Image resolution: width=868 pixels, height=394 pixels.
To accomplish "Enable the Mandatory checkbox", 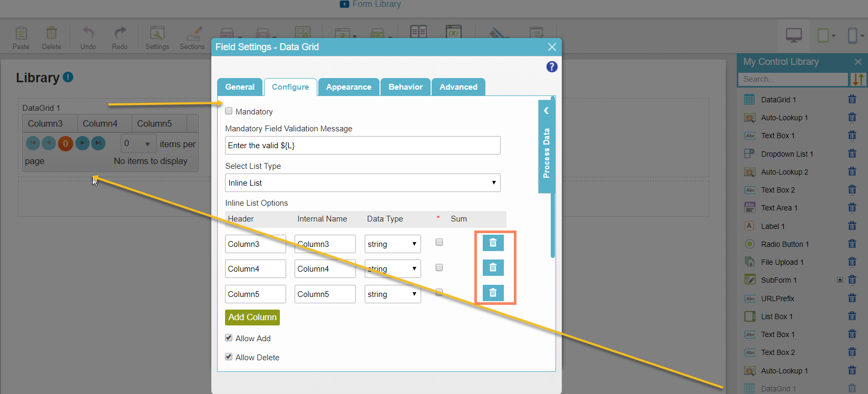I will coord(229,111).
